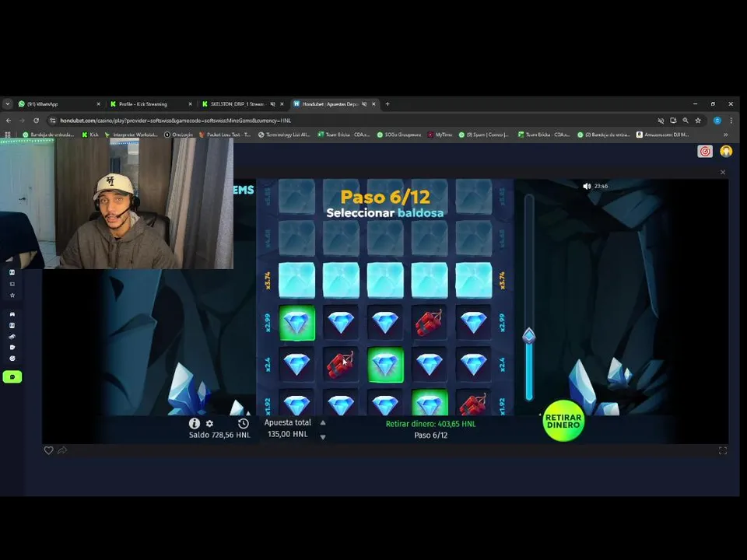Viewport: 747px width, 560px height.
Task: Expand hidden bookmarks chevron
Action: [x=725, y=135]
